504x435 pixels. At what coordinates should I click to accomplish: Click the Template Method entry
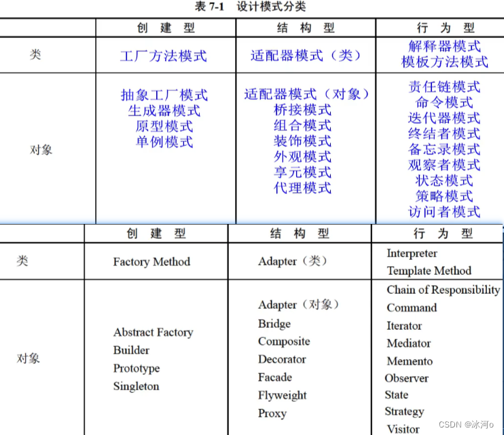click(x=429, y=271)
